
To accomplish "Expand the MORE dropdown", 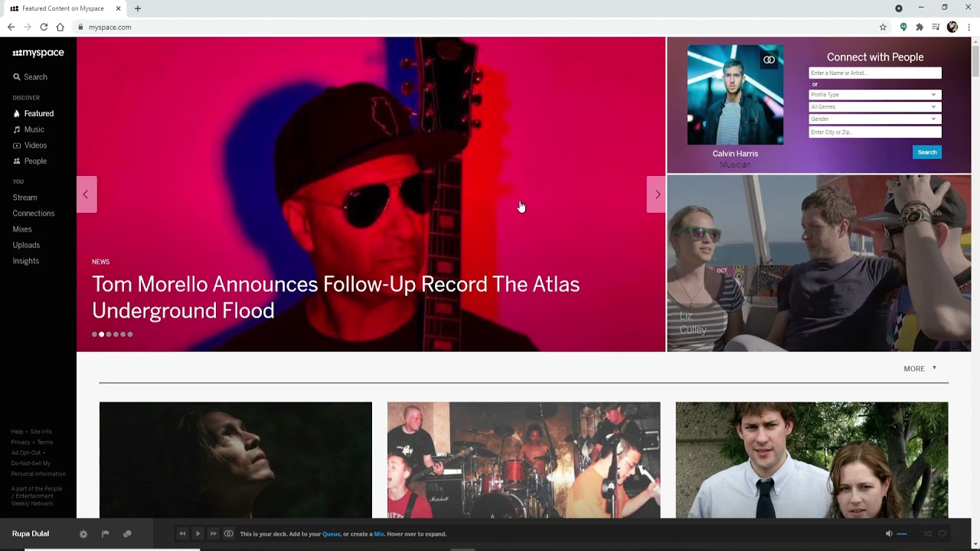I will [x=920, y=369].
